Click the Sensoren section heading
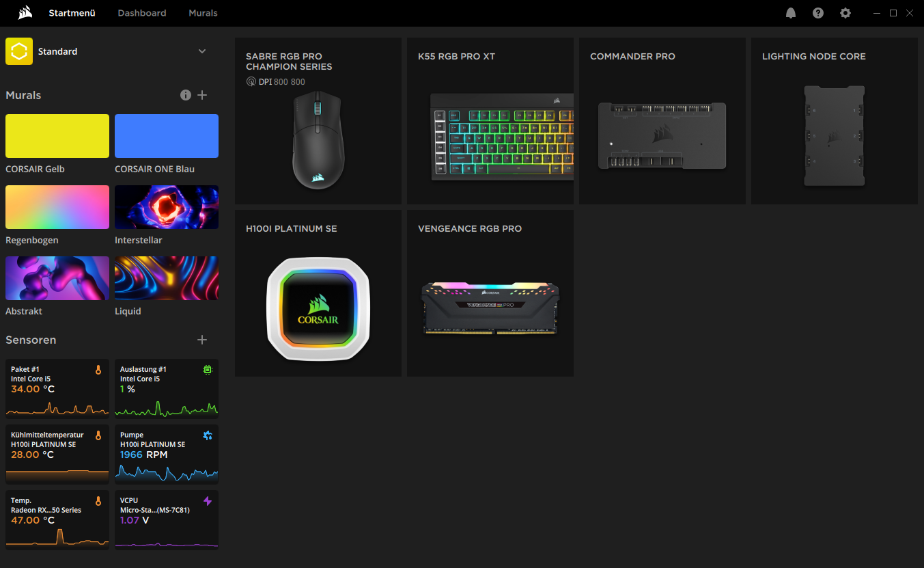This screenshot has height=568, width=924. tap(31, 340)
